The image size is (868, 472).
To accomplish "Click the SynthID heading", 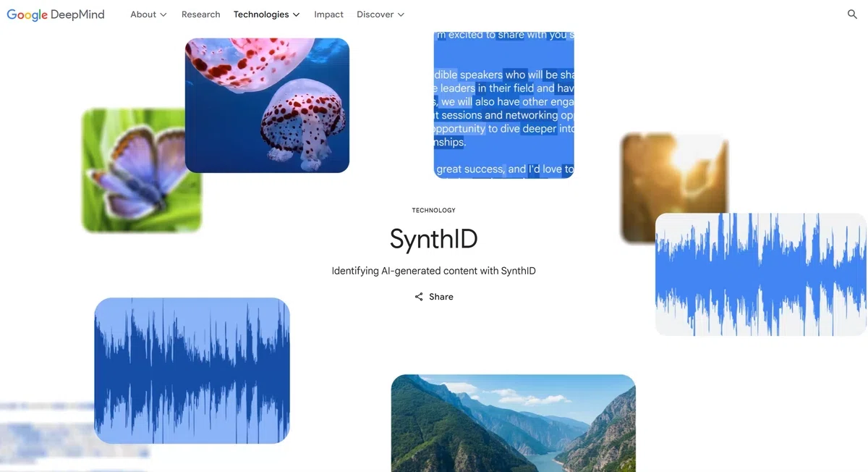I will click(433, 239).
